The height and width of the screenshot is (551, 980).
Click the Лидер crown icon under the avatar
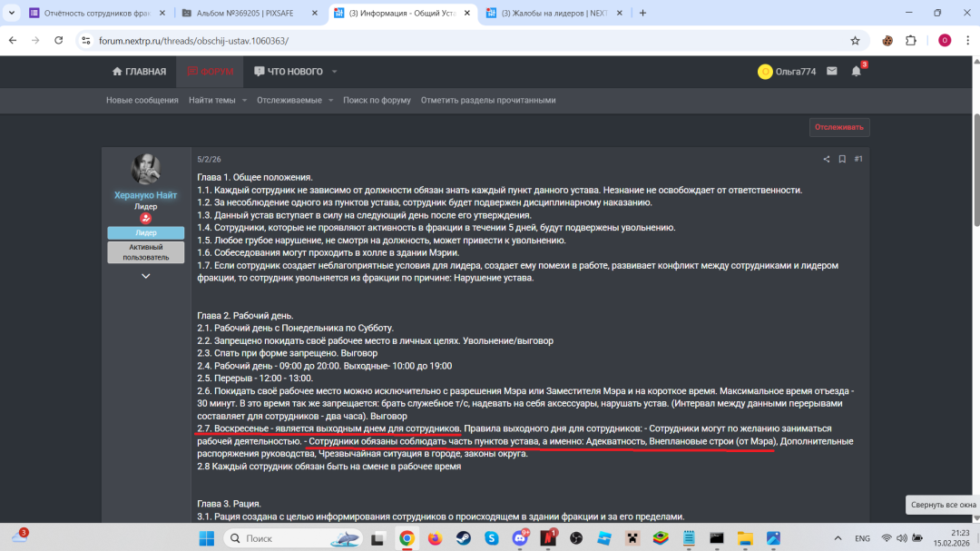pyautogui.click(x=145, y=218)
